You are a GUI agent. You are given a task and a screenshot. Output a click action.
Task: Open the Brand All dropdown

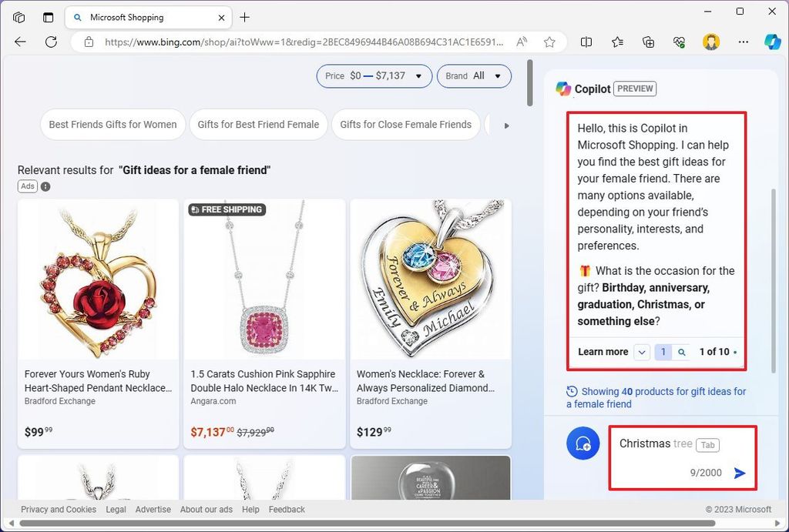click(474, 76)
